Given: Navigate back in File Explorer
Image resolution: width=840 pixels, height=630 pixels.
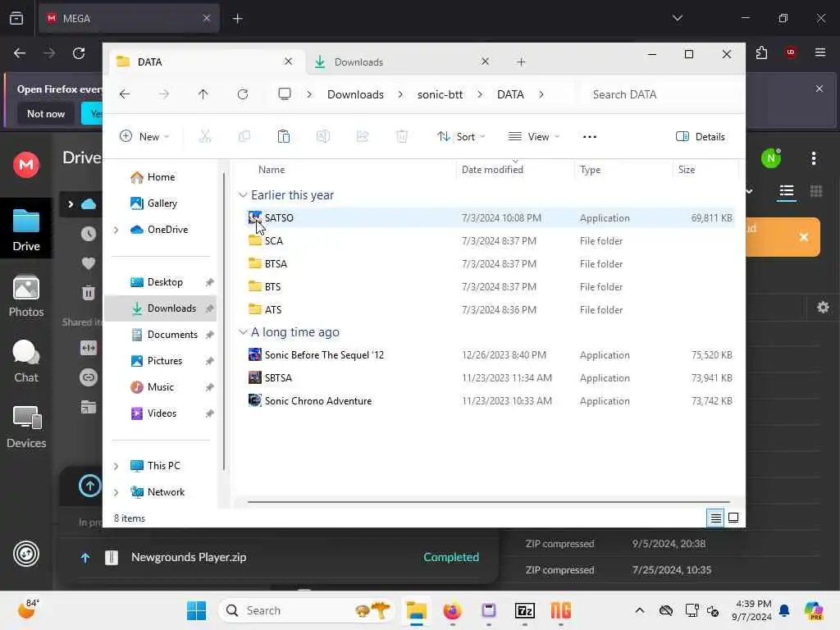Looking at the screenshot, I should tap(125, 94).
